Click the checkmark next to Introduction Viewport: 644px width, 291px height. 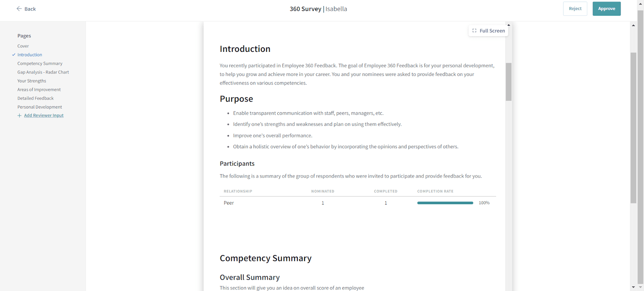pos(14,55)
